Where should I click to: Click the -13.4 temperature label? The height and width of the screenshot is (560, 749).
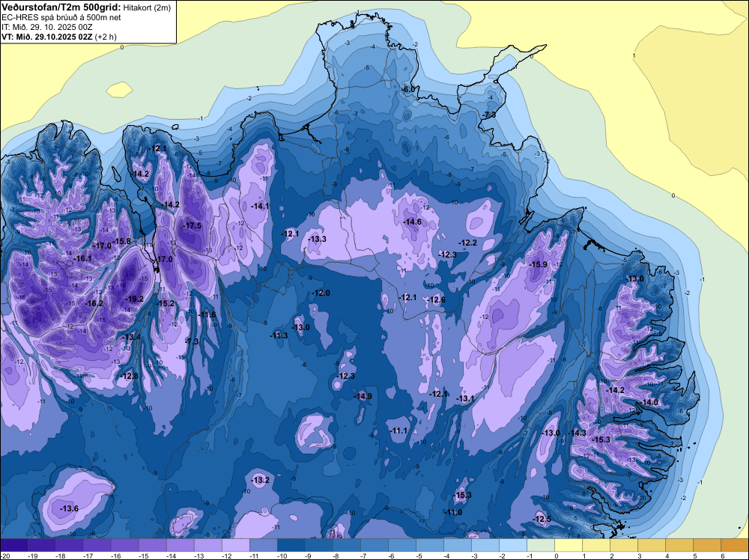click(132, 338)
